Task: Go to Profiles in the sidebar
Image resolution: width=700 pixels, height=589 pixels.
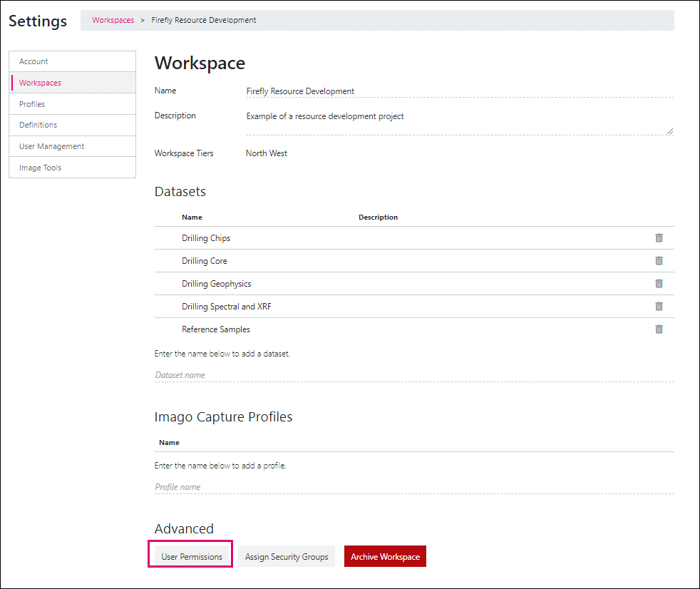Action: pos(72,104)
